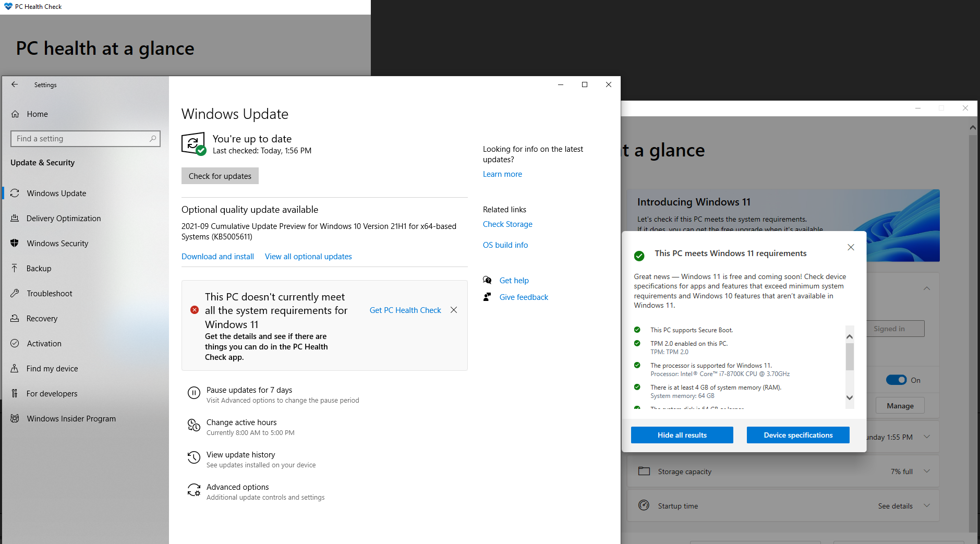This screenshot has width=980, height=544.
Task: Click the gear-sync icon for Advanced options
Action: tap(194, 490)
